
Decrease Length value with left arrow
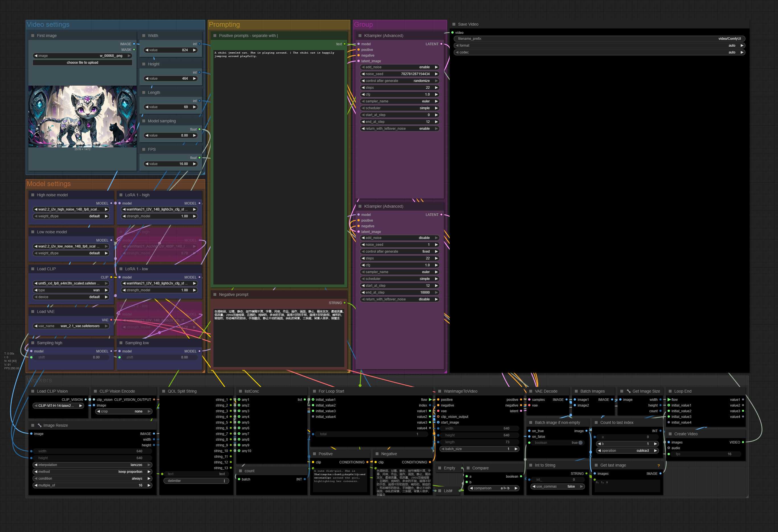(x=147, y=107)
